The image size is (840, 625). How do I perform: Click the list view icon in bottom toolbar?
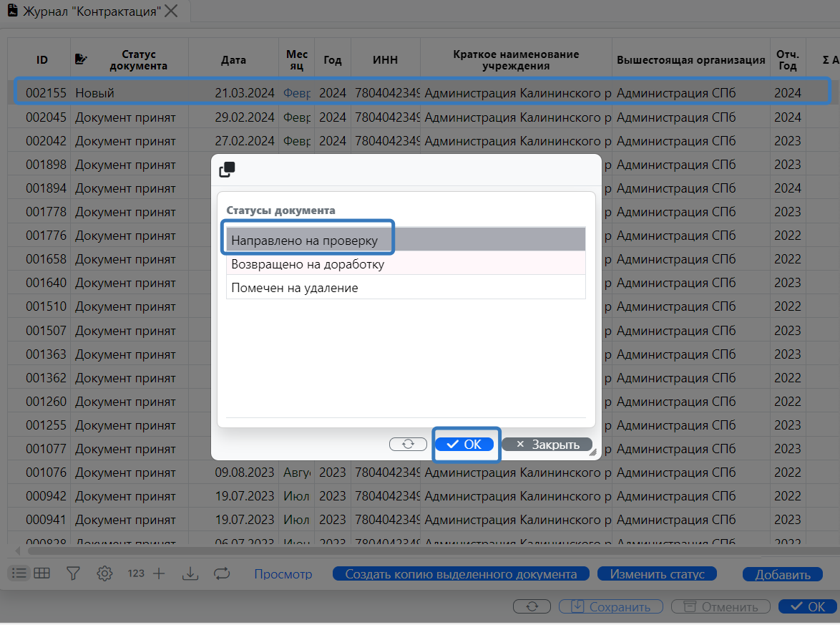click(19, 573)
